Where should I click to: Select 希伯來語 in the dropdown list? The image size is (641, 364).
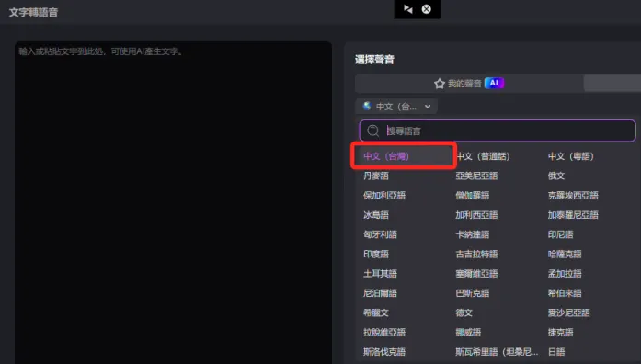click(x=565, y=293)
